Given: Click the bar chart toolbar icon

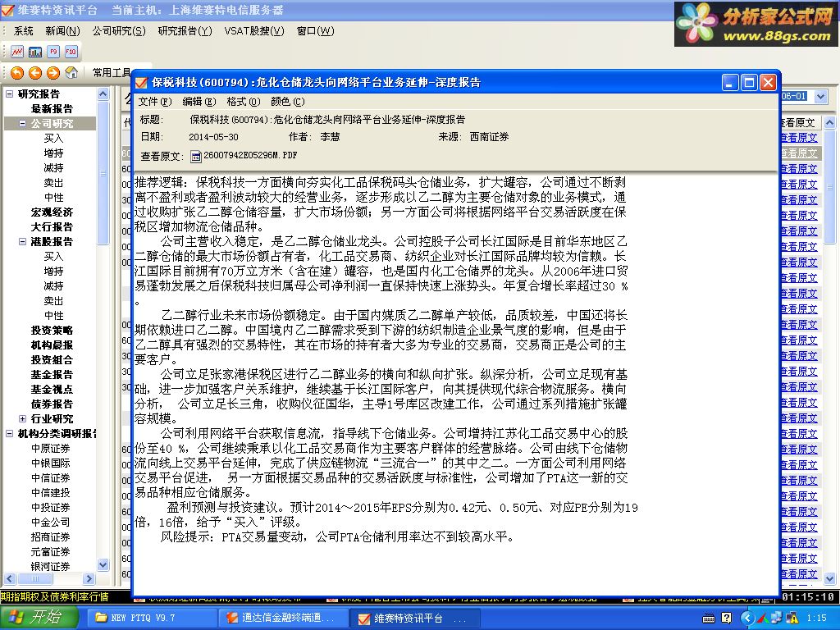Looking at the screenshot, I should (x=35, y=52).
